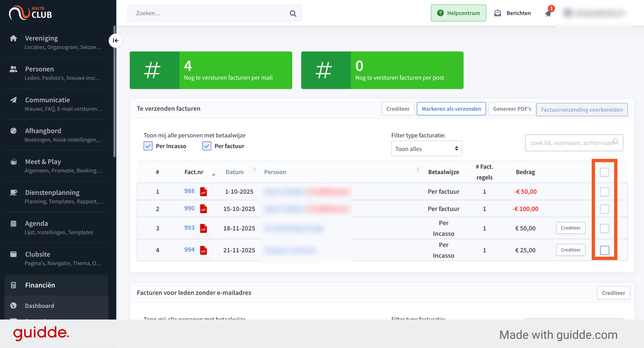The image size is (644, 348).
Task: Open the Agenda menu
Action: pyautogui.click(x=56, y=228)
